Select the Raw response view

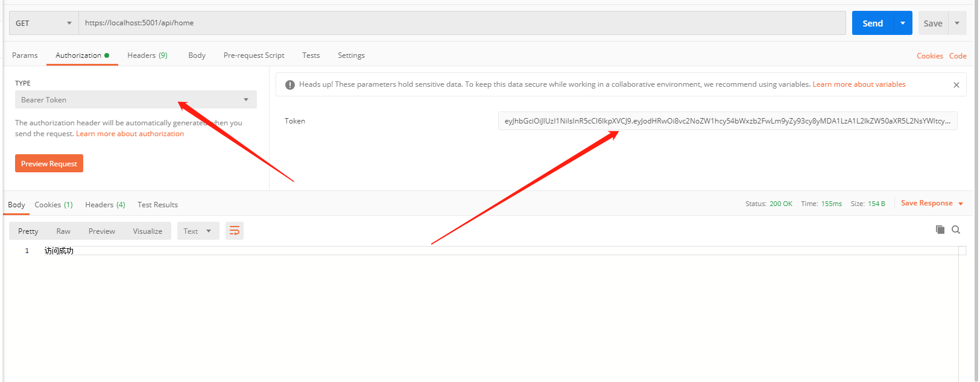63,231
